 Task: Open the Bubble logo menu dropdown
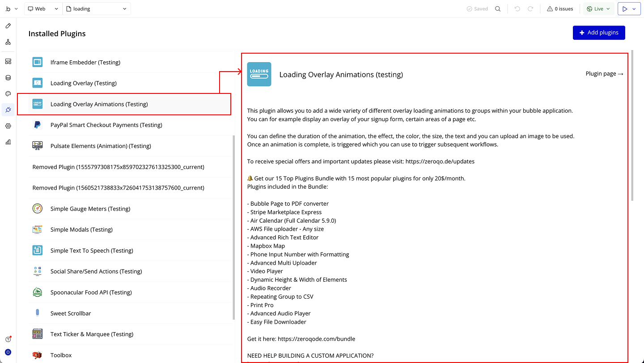click(x=12, y=9)
